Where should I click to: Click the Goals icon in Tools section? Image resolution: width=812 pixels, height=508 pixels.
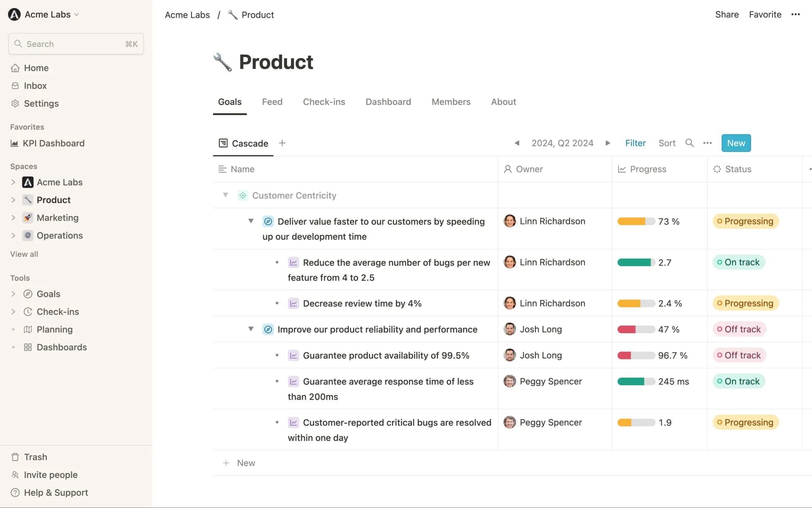(x=27, y=294)
